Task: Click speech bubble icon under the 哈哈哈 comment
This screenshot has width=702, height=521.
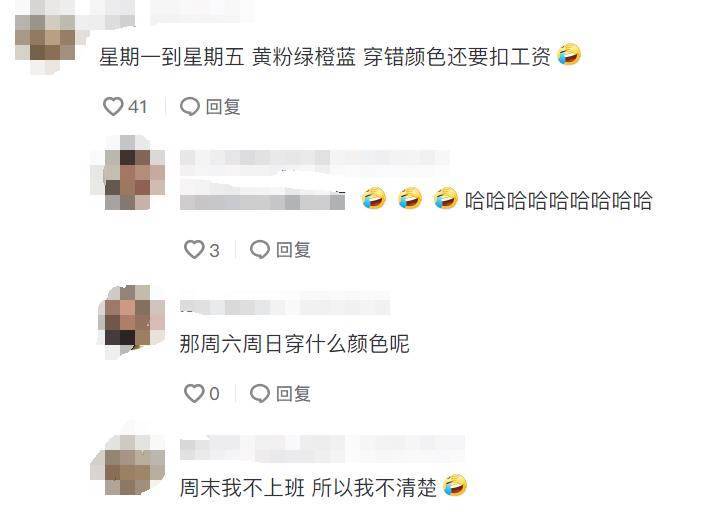Action: coord(260,249)
